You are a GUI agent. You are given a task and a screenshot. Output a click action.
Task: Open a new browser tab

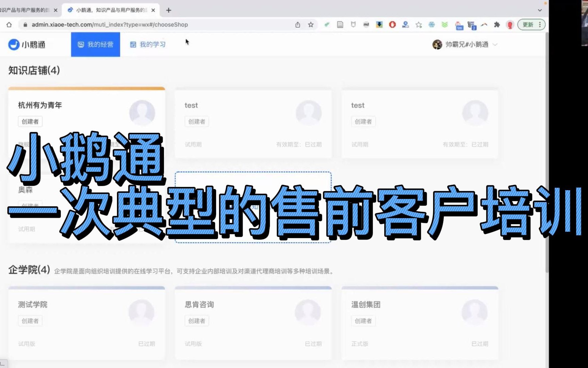[168, 10]
